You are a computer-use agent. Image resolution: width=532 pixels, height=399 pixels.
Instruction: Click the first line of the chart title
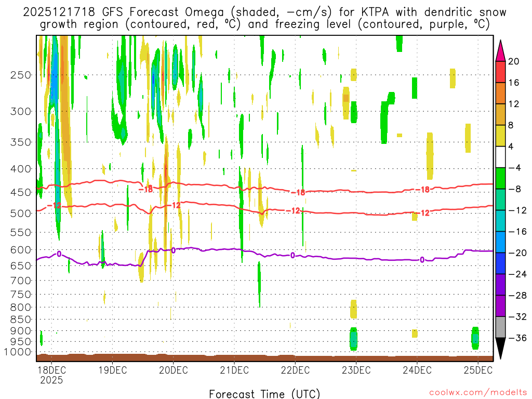(x=264, y=12)
